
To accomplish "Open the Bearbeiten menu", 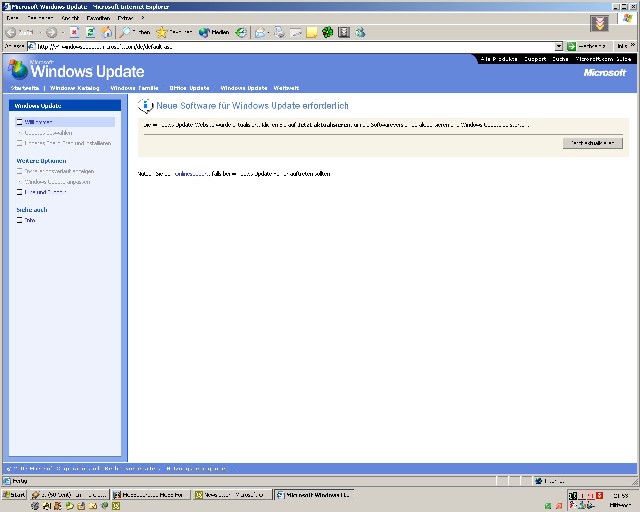I will (40, 18).
